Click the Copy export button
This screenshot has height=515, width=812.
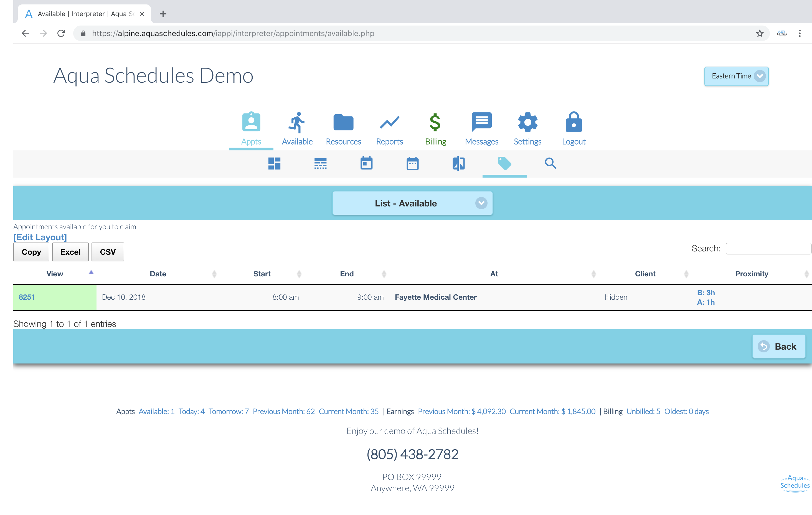tap(31, 252)
